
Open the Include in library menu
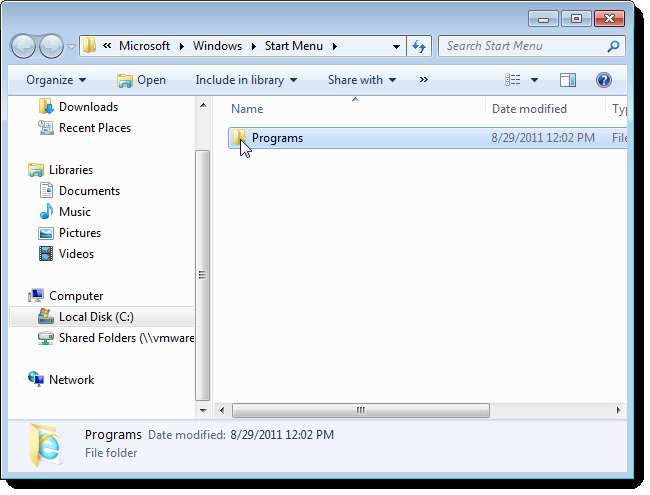coord(246,80)
